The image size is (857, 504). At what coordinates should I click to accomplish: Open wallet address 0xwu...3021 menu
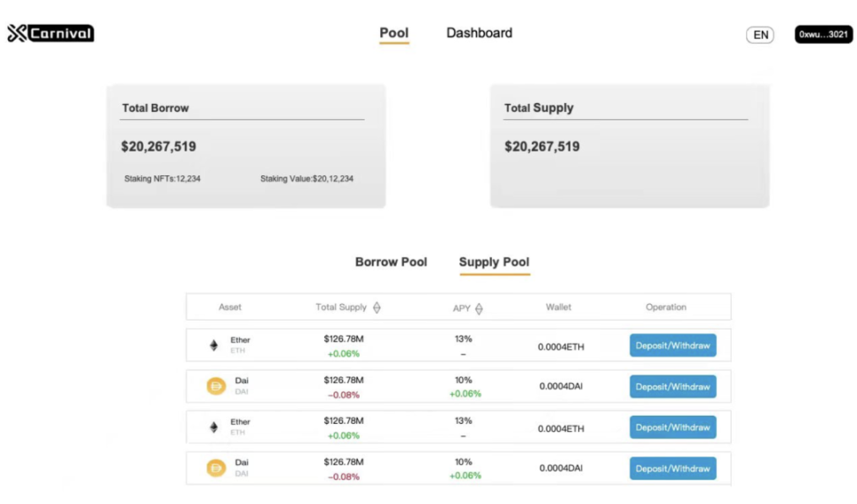(x=823, y=34)
